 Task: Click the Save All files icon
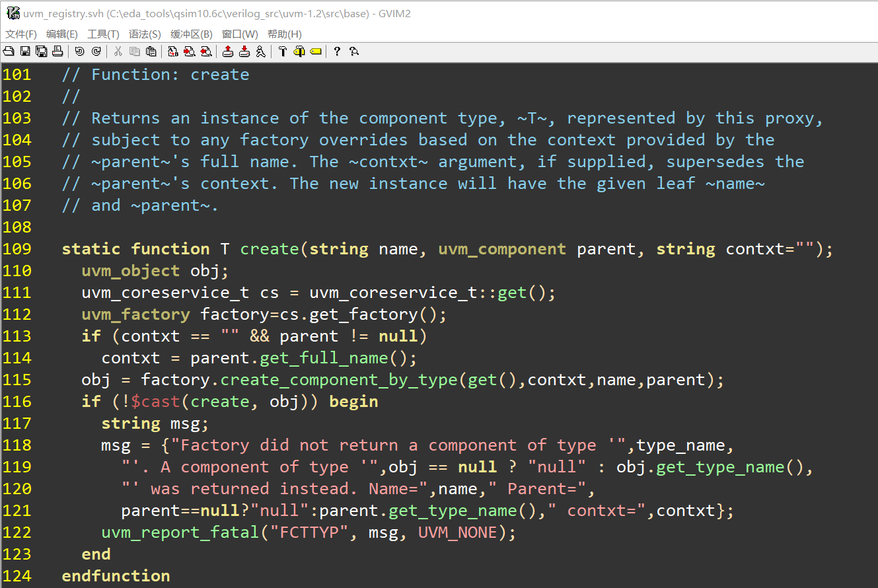coord(41,52)
